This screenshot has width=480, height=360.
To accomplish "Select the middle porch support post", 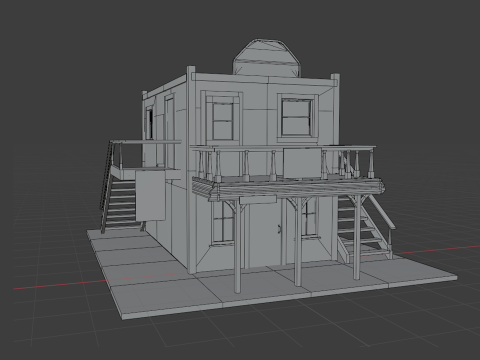I will [x=298, y=242].
